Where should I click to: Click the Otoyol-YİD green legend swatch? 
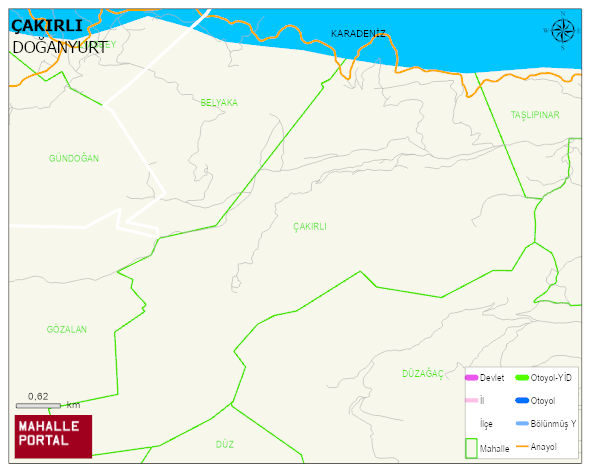pos(522,377)
